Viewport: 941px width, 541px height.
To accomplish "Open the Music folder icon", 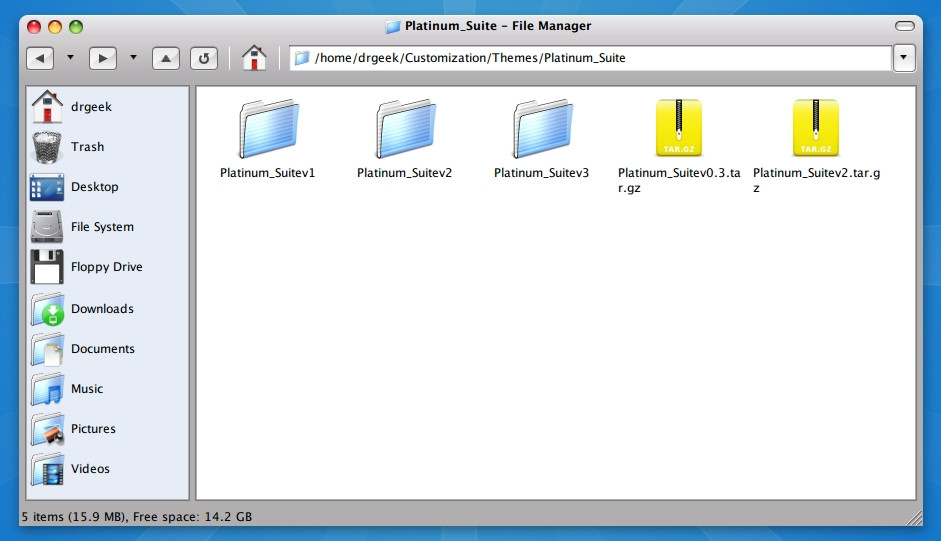I will (47, 389).
